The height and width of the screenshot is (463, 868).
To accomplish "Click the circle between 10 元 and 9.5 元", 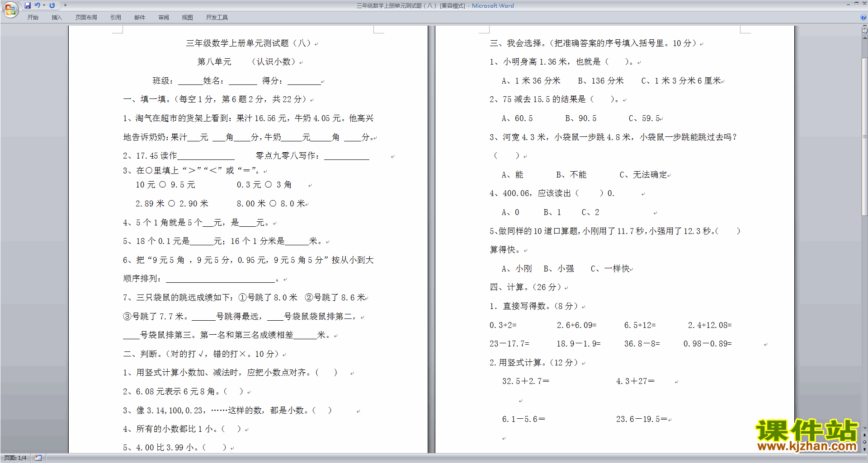I will pyautogui.click(x=163, y=184).
